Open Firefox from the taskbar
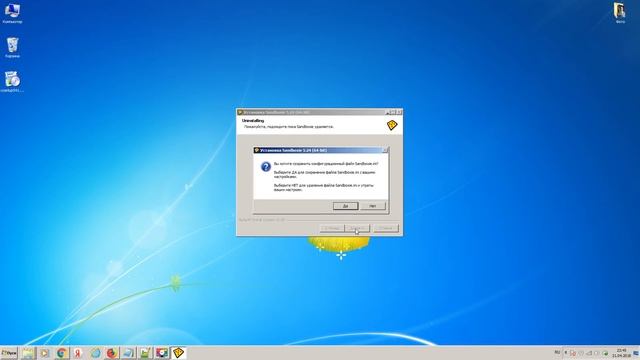This screenshot has width=640, height=360. pos(111,353)
